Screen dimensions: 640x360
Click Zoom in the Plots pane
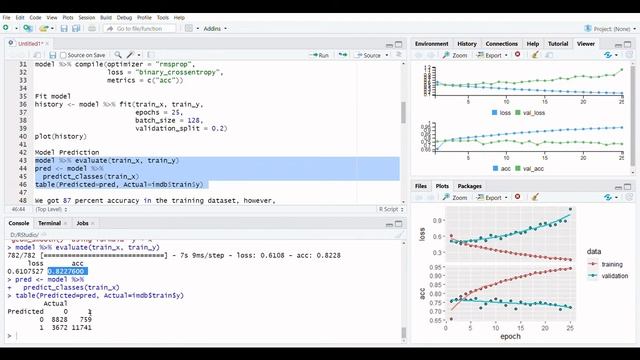[455, 197]
